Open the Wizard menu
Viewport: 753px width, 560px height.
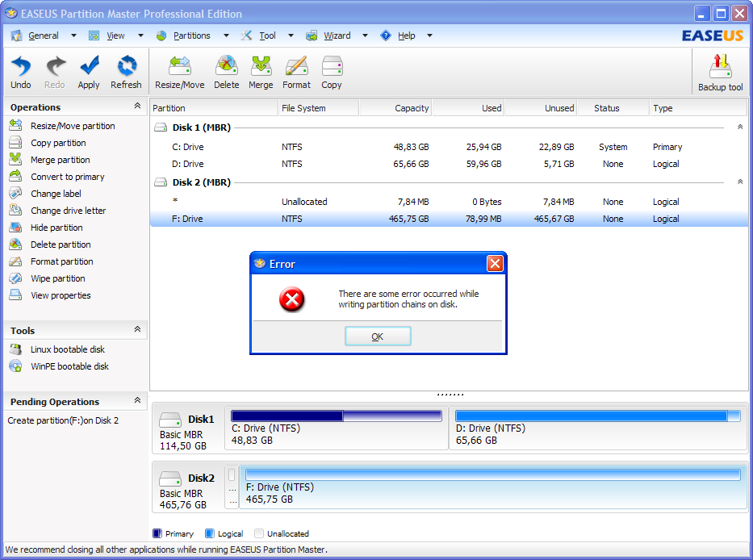(x=337, y=36)
